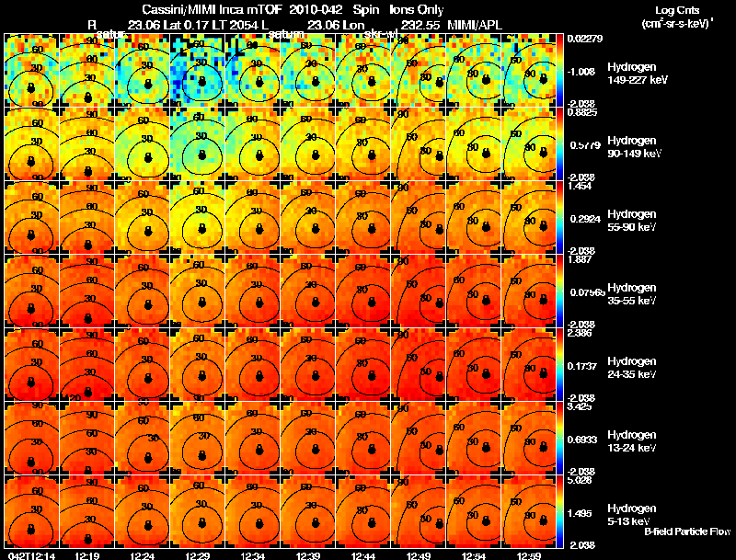Screen dimensions: 736x560
Task: Click the Hydrogen 149-227 keV row label
Action: tap(637, 74)
